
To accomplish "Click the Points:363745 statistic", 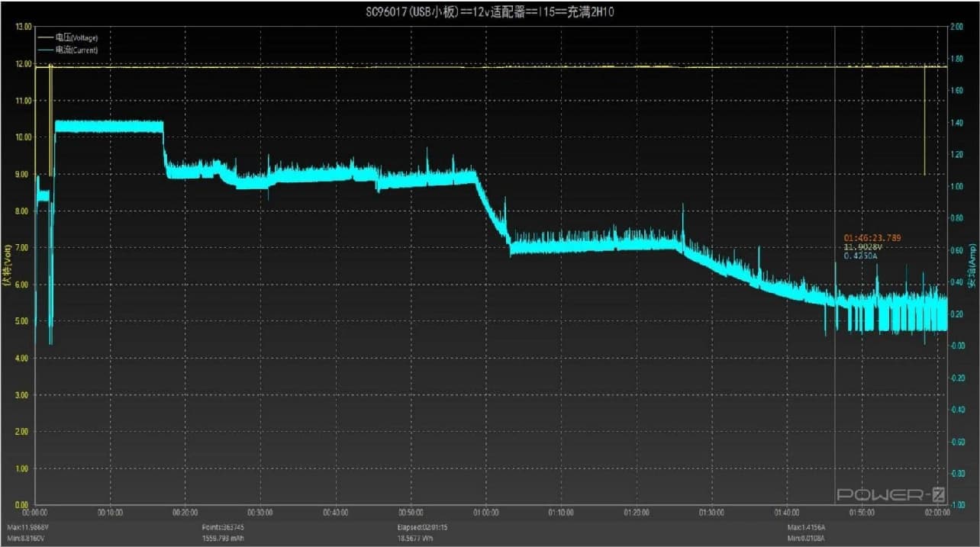I will tap(224, 527).
